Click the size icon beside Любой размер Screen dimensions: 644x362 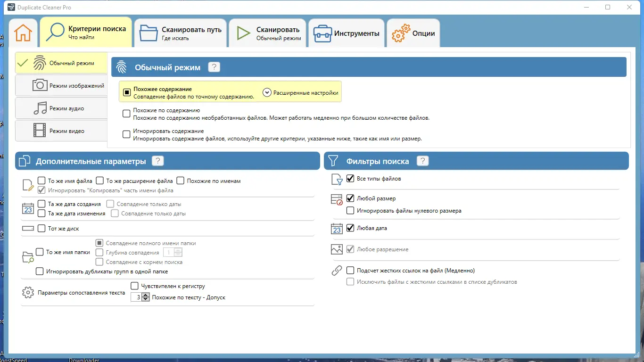tap(337, 199)
